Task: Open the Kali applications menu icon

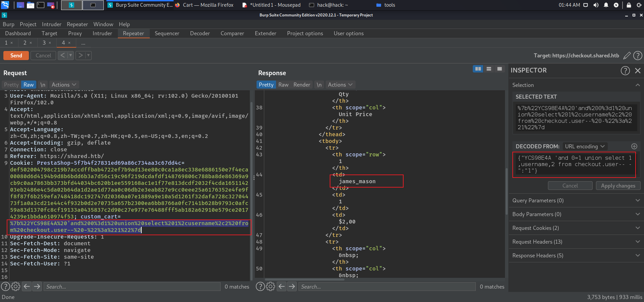Action: pyautogui.click(x=5, y=5)
